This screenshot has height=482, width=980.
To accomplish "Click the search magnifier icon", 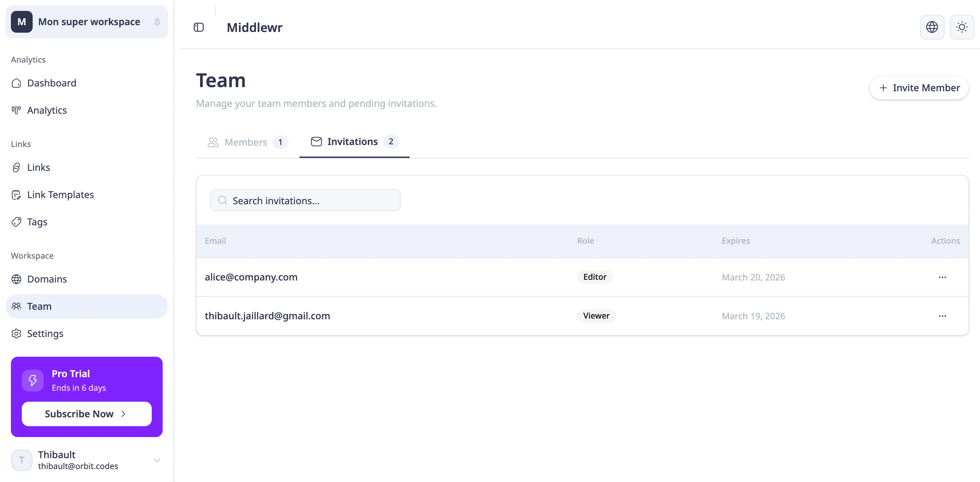I will click(x=223, y=200).
